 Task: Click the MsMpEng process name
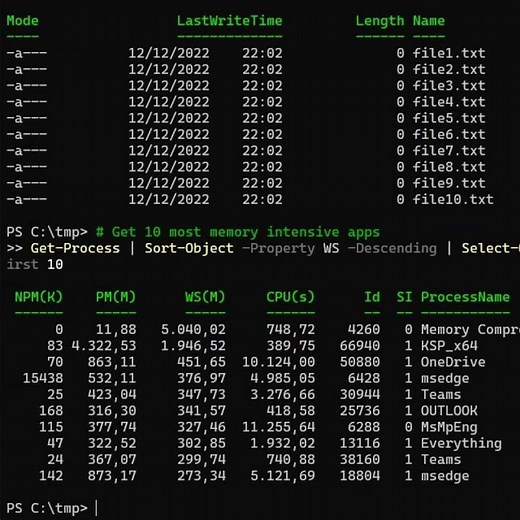449,427
